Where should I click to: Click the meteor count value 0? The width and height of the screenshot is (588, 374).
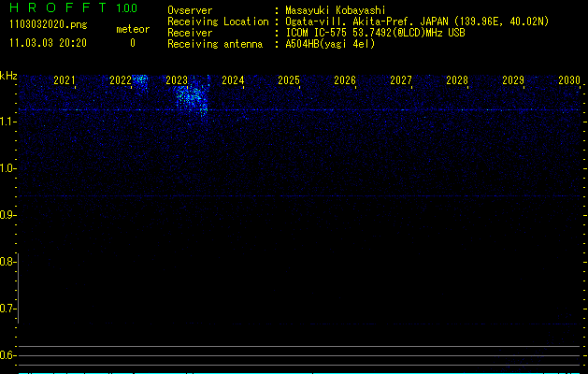pos(133,43)
